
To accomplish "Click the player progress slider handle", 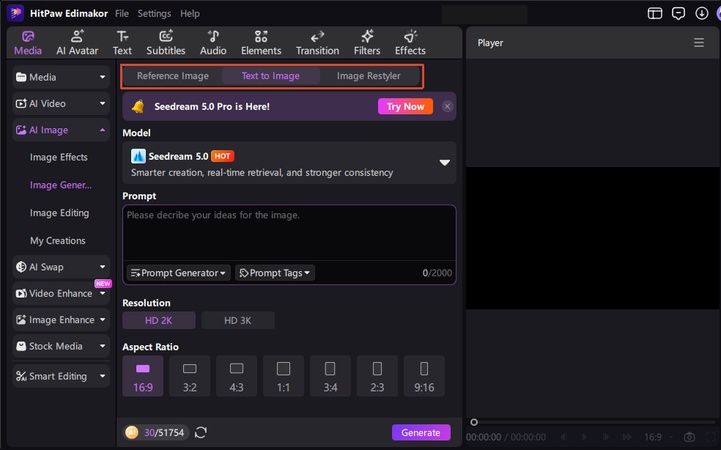I will pos(474,422).
